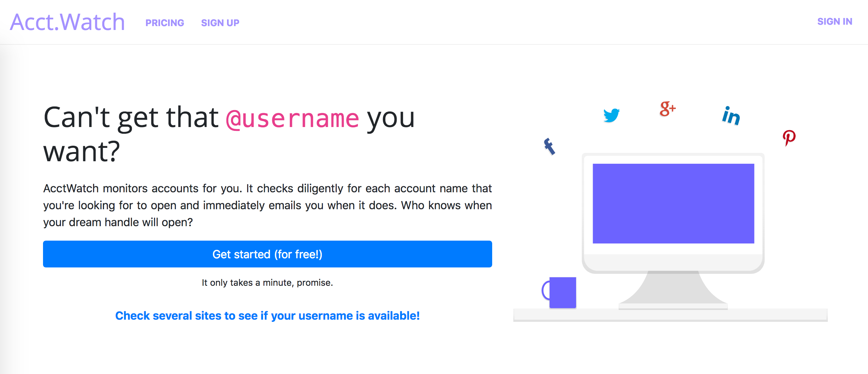
Task: Click the Facebook icon
Action: coord(549,146)
